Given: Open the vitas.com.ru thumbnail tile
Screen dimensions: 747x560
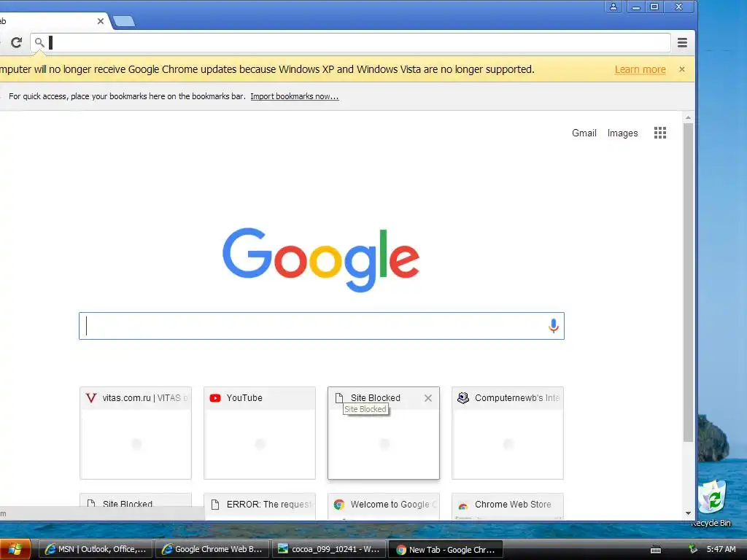Looking at the screenshot, I should click(x=136, y=433).
